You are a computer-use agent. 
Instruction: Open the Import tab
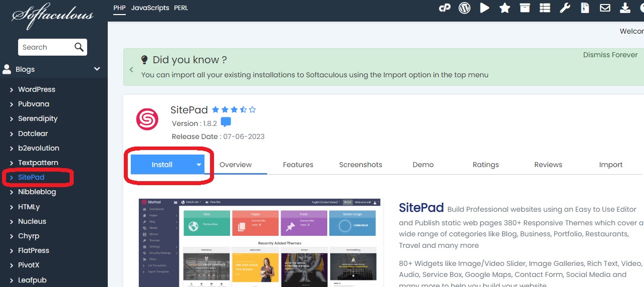[611, 165]
